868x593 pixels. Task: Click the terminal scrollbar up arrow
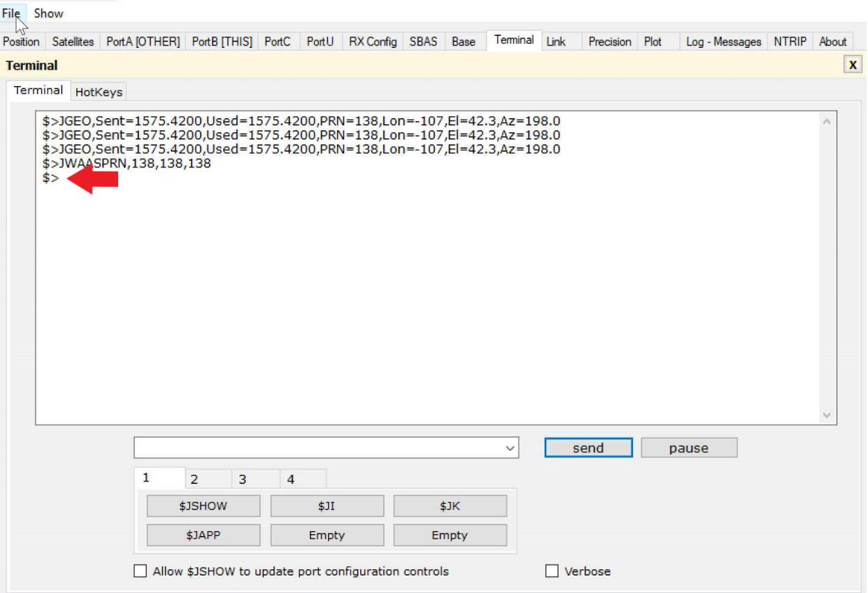827,122
